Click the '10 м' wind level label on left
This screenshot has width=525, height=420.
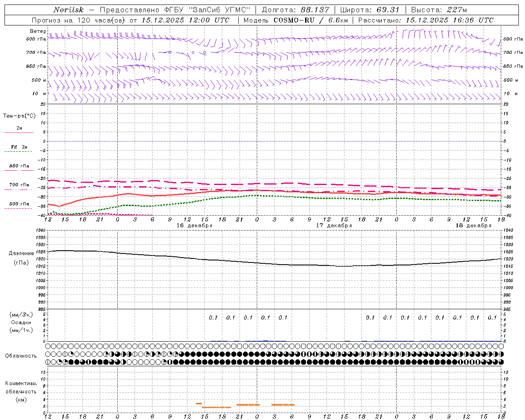[39, 94]
